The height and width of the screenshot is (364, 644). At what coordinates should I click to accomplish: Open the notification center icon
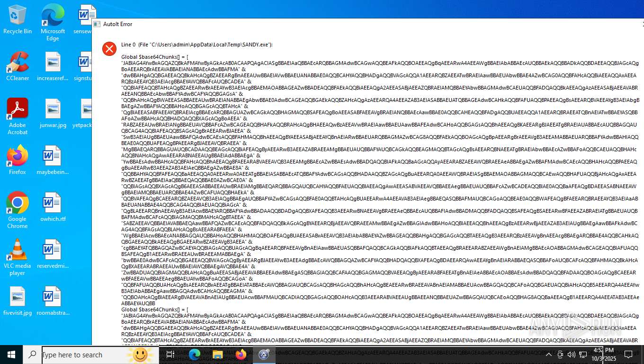click(x=628, y=355)
